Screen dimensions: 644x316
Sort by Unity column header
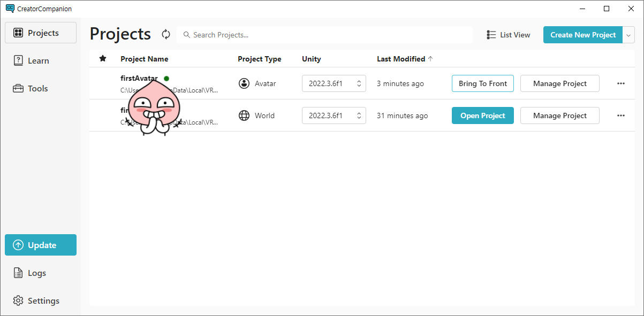[312, 59]
